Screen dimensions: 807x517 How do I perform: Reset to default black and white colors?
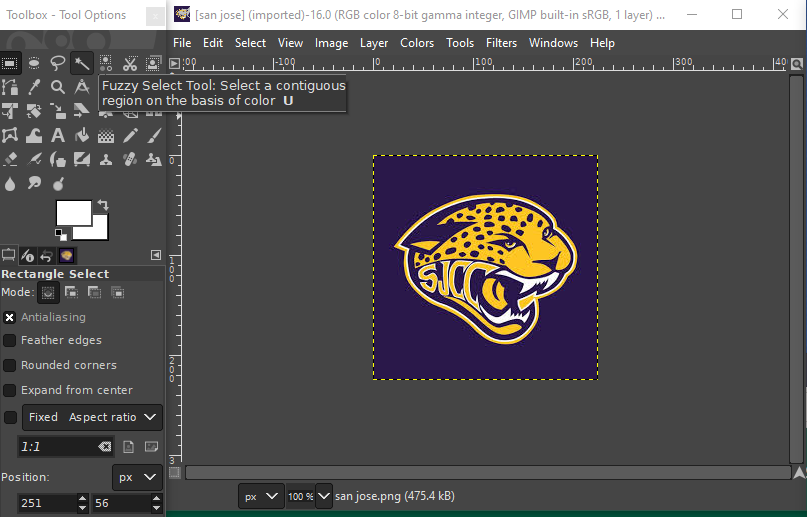61,235
